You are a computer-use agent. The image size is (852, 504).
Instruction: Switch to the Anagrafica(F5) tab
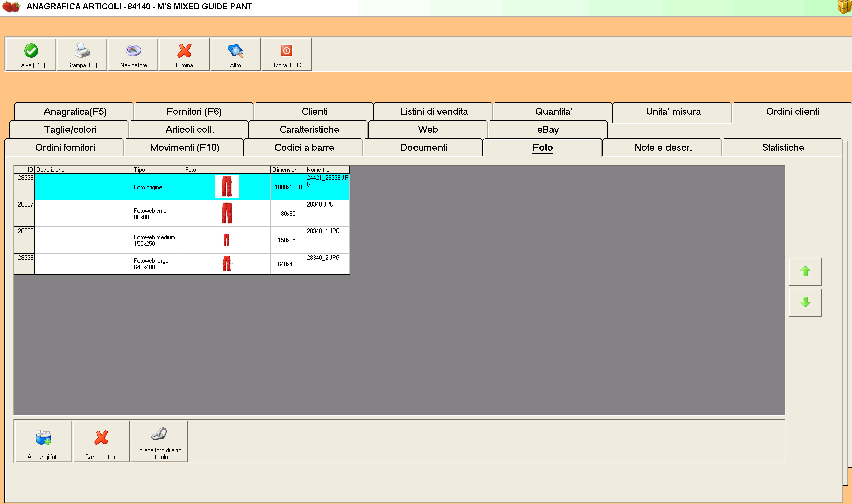[x=75, y=111]
